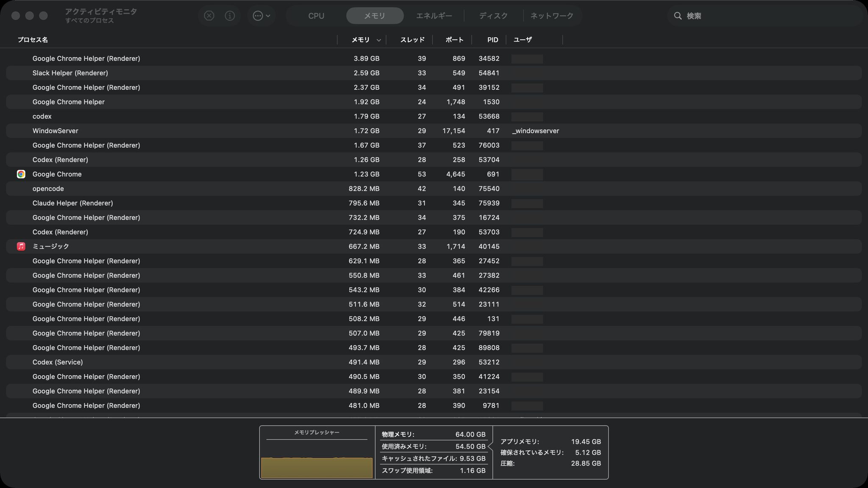Click the 物理メモリ 64.00 GB value
Screen dimensions: 868x488
(x=470, y=435)
